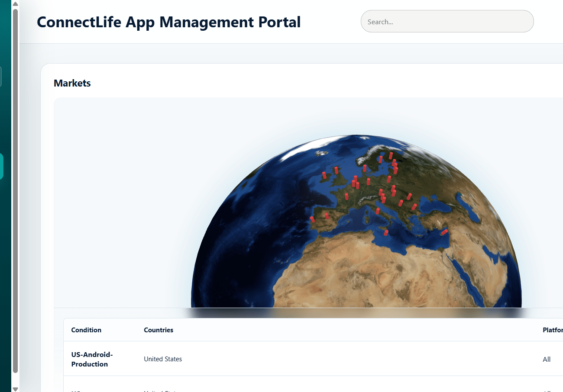563x392 pixels.
Task: Click the "Countries" column header
Action: 159,330
